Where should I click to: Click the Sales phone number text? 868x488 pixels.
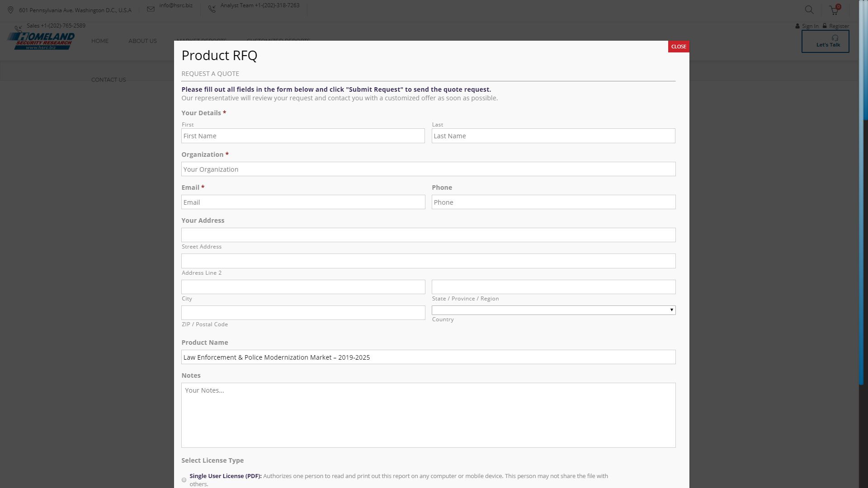(56, 26)
